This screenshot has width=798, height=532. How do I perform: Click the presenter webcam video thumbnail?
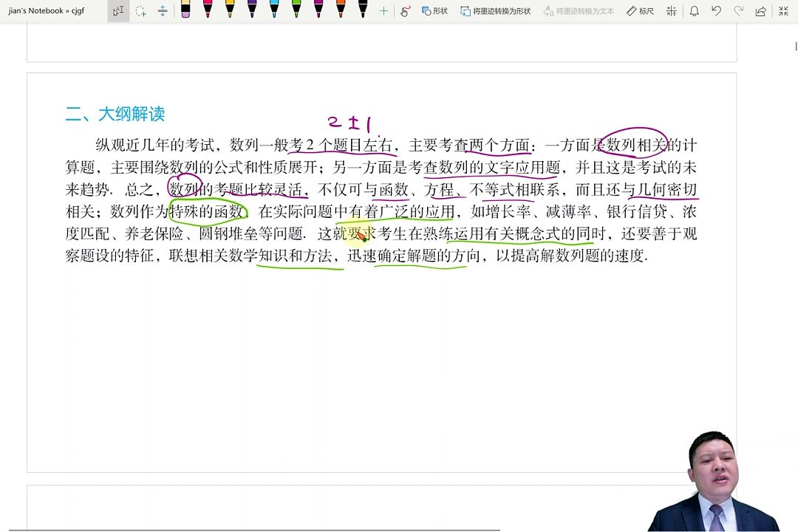pyautogui.click(x=714, y=481)
